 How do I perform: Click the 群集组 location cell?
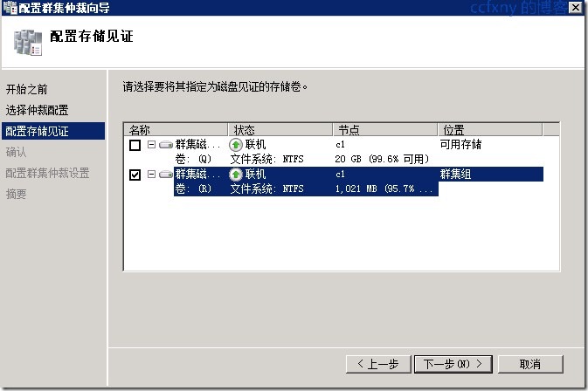pos(455,175)
